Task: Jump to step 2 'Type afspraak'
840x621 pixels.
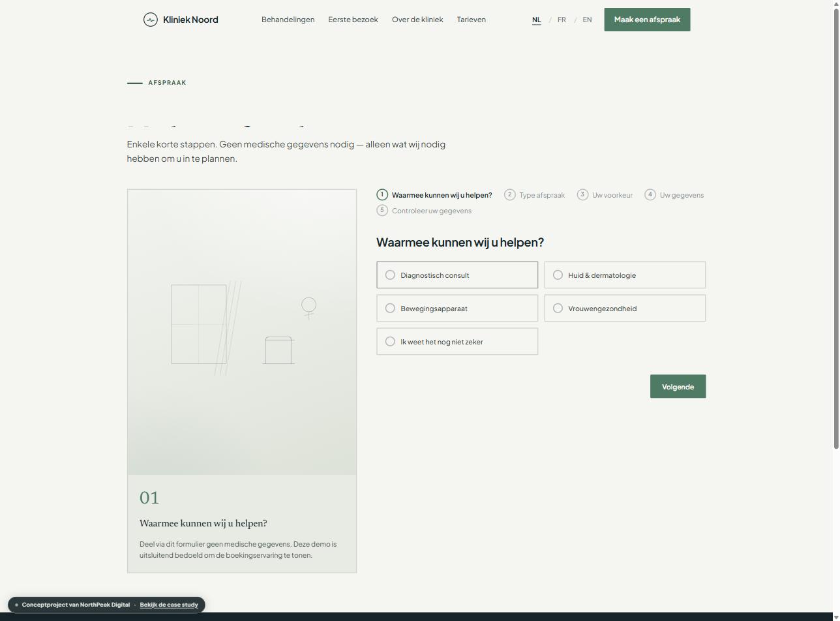Action: tap(535, 195)
